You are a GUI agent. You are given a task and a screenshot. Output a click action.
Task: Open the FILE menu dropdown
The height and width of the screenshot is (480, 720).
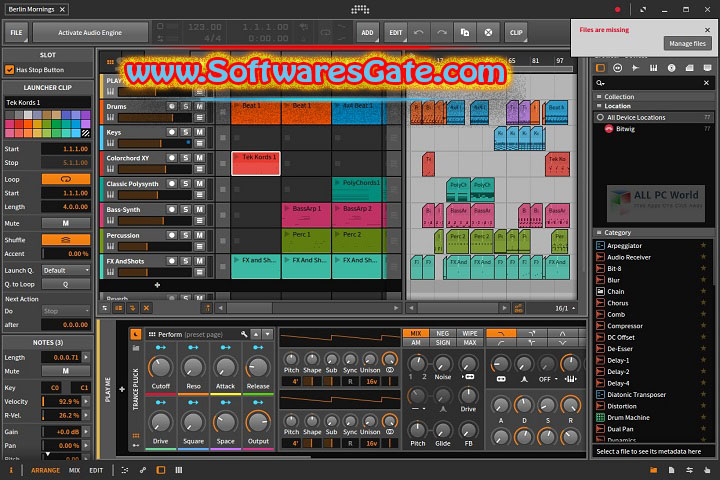coord(17,33)
